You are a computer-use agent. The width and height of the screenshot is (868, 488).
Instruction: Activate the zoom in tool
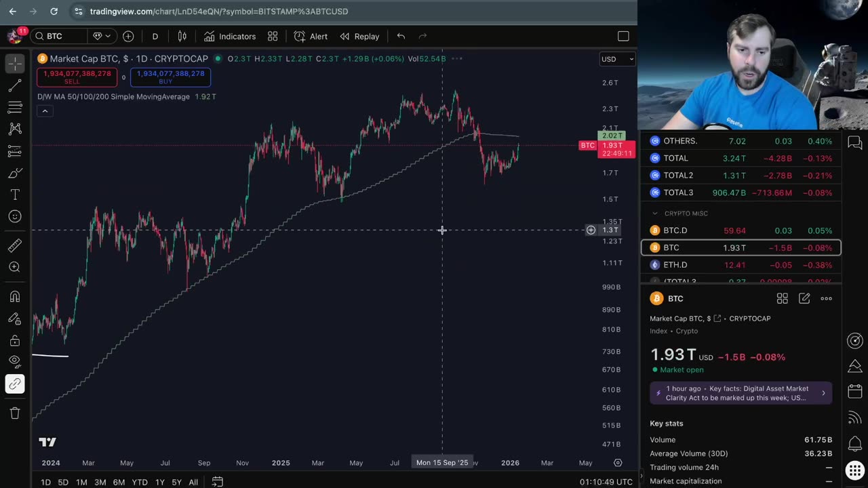coord(14,267)
